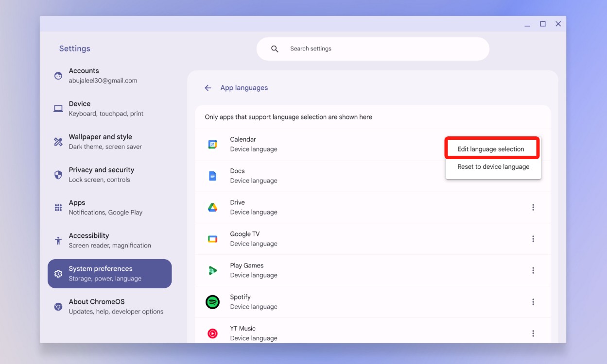Select Reset to device language

click(493, 166)
